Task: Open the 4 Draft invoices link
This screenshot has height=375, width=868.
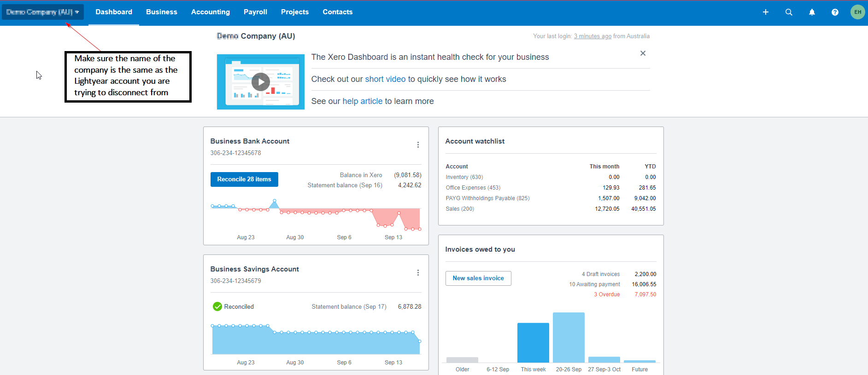Action: tap(601, 274)
